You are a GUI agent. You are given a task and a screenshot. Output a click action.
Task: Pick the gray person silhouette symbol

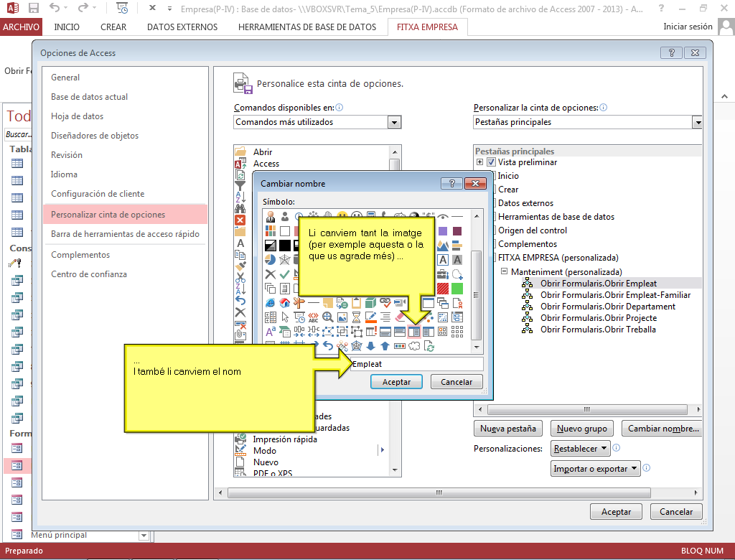click(x=284, y=217)
